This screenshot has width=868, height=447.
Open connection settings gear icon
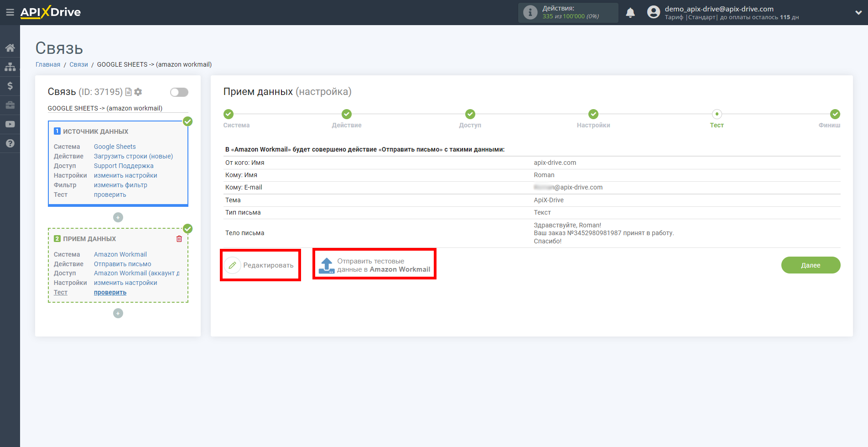[x=138, y=92]
